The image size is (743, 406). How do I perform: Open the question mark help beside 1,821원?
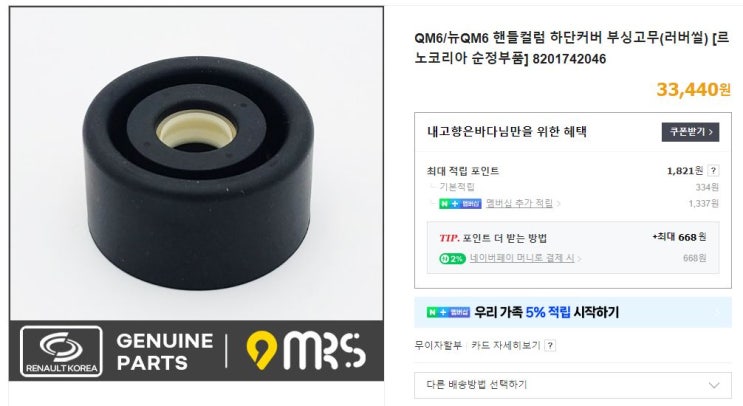713,171
